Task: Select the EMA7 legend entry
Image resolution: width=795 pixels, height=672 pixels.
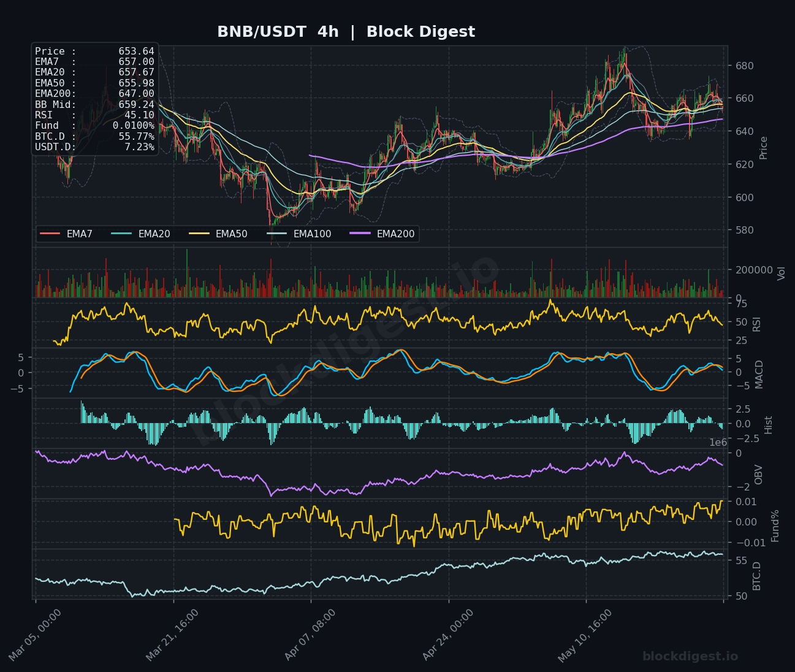Action: (67, 234)
